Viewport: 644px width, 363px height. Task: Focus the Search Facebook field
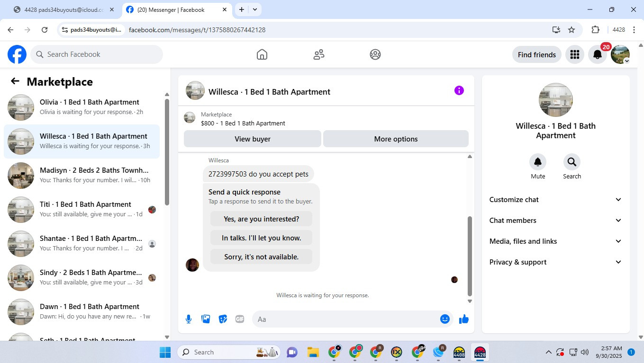[x=97, y=54]
